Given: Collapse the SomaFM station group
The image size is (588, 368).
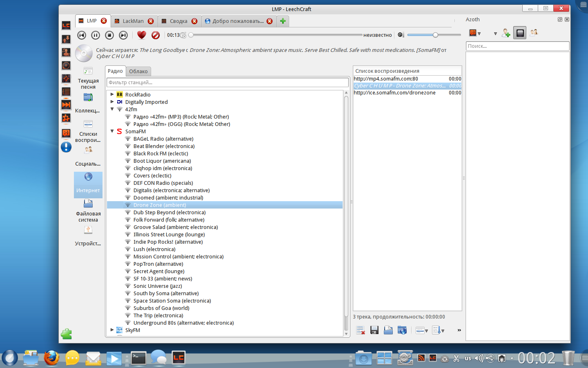Looking at the screenshot, I should pyautogui.click(x=112, y=131).
